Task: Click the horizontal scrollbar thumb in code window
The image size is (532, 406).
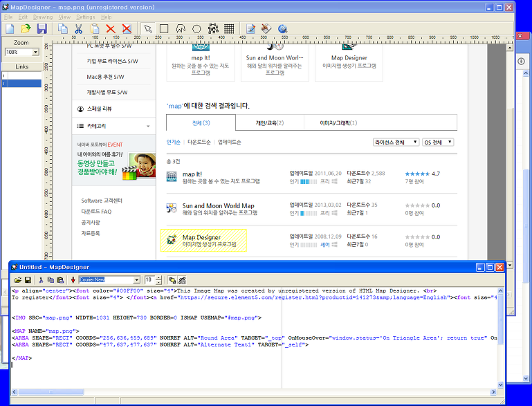Action: pyautogui.click(x=51, y=392)
